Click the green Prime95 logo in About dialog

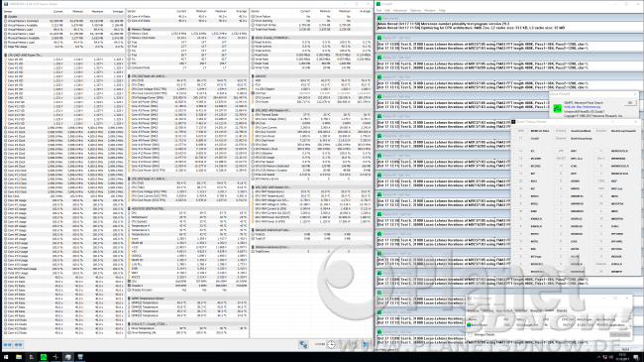pyautogui.click(x=558, y=108)
